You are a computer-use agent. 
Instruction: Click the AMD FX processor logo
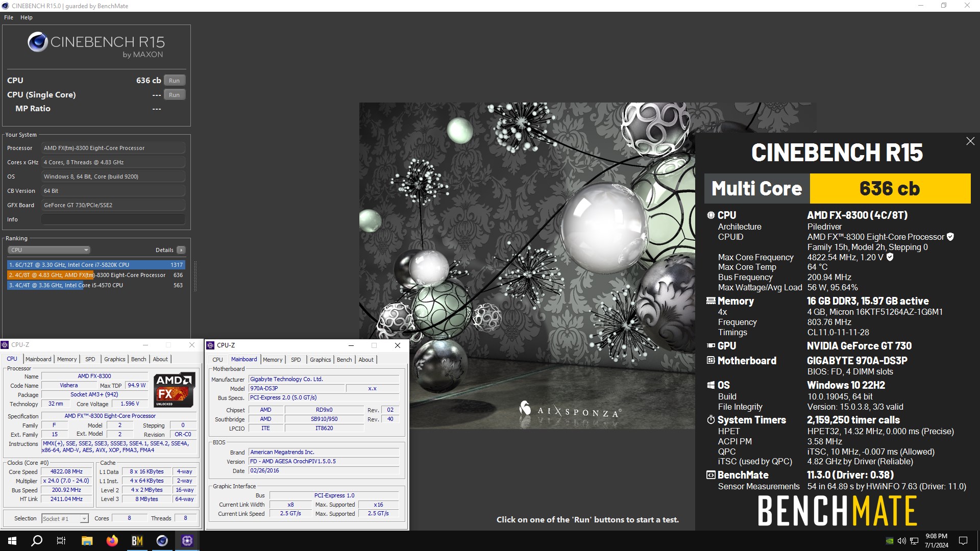pos(174,390)
